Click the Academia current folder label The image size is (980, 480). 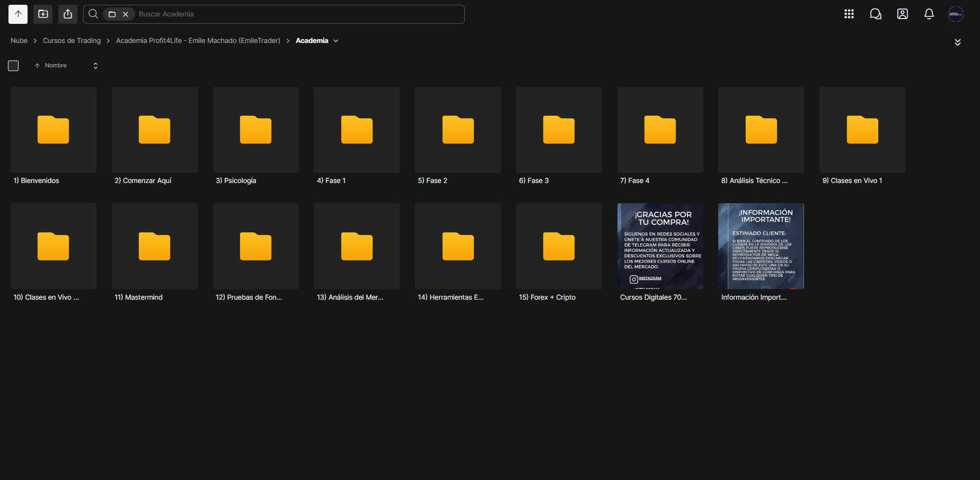312,41
